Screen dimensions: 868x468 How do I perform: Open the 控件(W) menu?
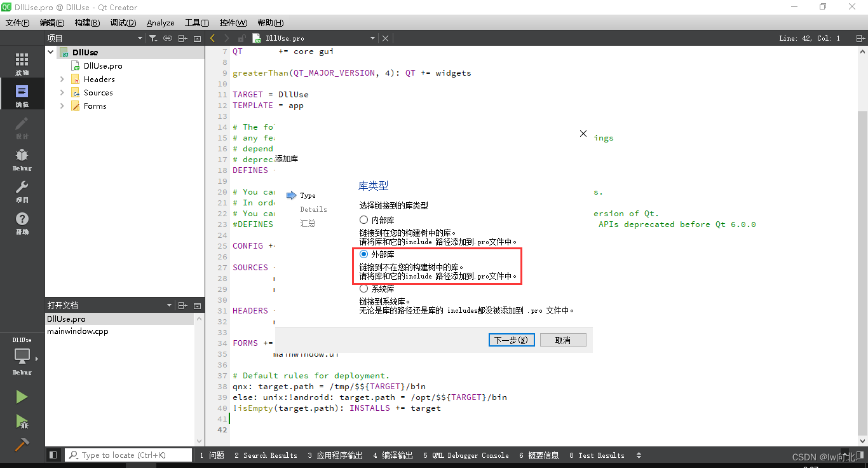click(x=233, y=22)
